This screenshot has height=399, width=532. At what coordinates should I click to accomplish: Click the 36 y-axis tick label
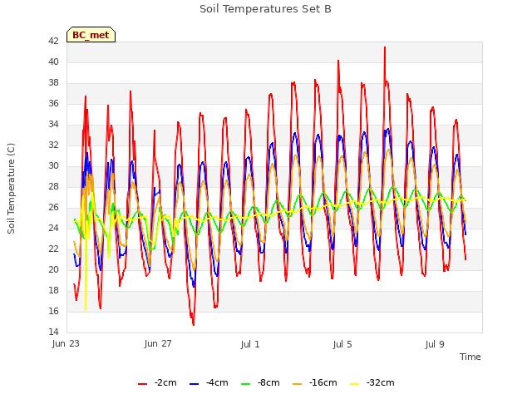pyautogui.click(x=53, y=103)
